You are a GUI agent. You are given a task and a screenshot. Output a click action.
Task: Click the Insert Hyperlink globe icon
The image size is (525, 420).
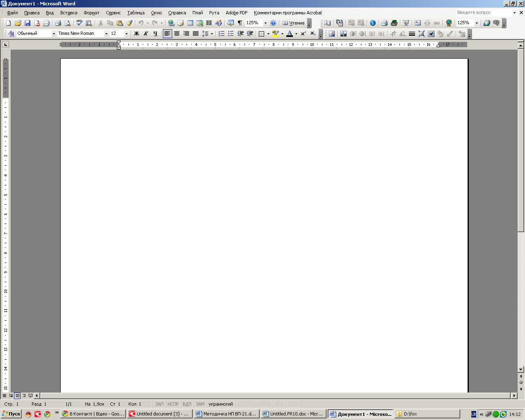tap(171, 23)
